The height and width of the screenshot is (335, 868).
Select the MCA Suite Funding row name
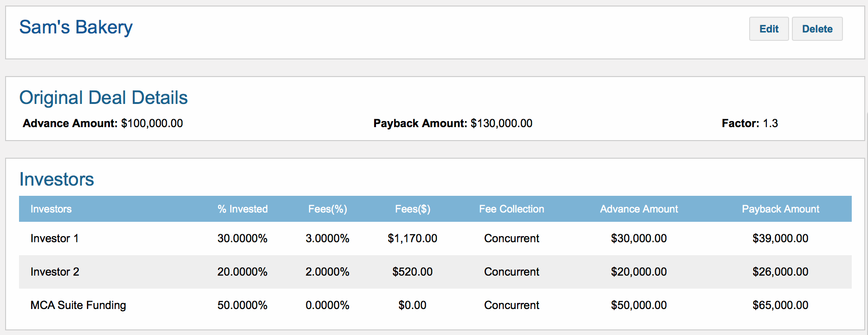point(78,305)
